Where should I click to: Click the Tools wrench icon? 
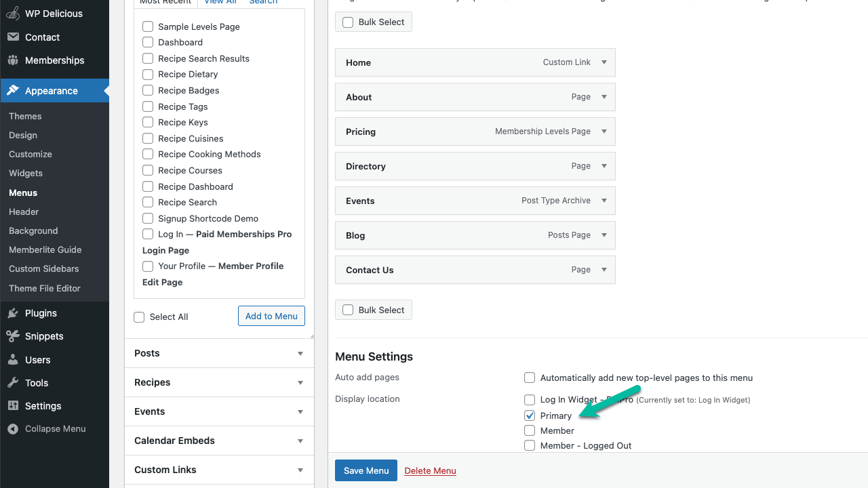(x=13, y=383)
